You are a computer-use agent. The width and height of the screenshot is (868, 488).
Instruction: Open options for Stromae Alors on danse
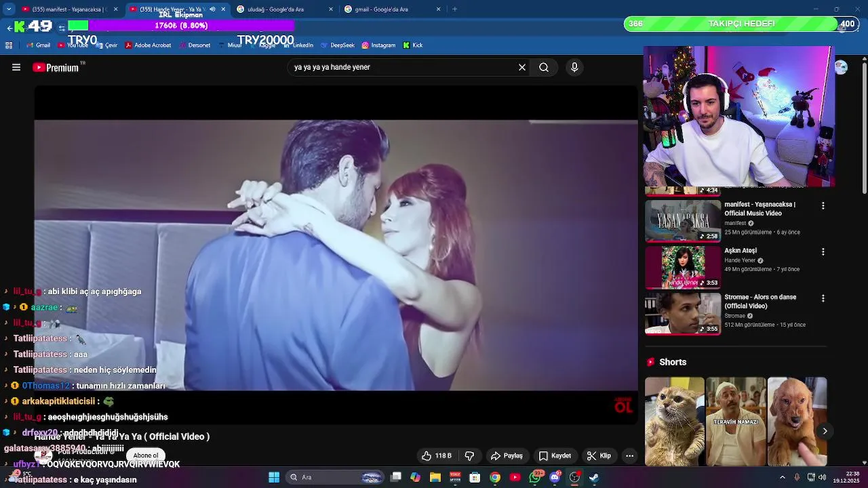pyautogui.click(x=823, y=298)
